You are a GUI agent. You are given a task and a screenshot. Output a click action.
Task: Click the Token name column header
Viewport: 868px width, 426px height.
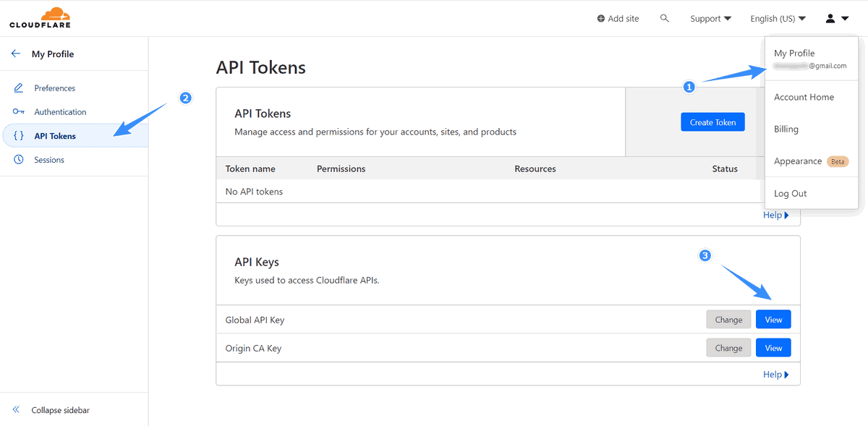[x=250, y=169]
